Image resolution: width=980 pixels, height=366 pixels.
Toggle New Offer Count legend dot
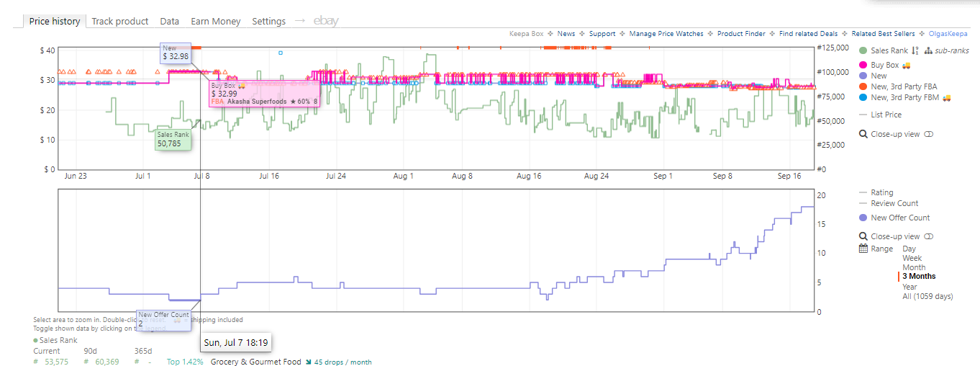863,218
